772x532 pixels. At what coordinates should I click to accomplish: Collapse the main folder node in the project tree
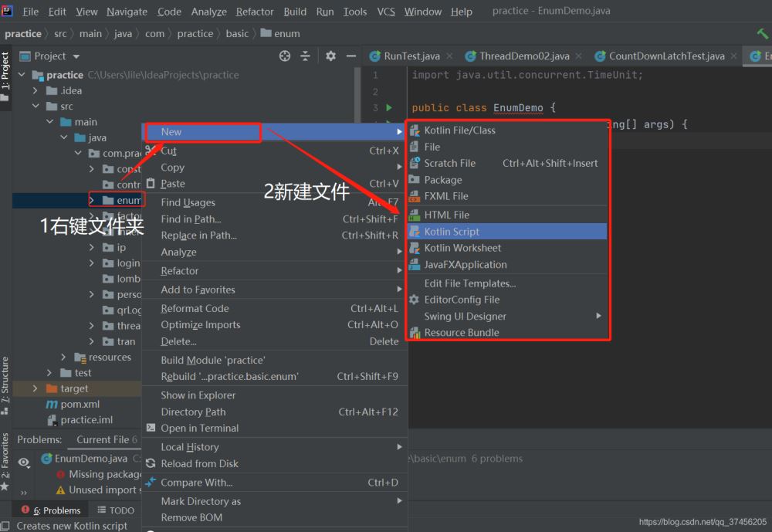pos(49,121)
